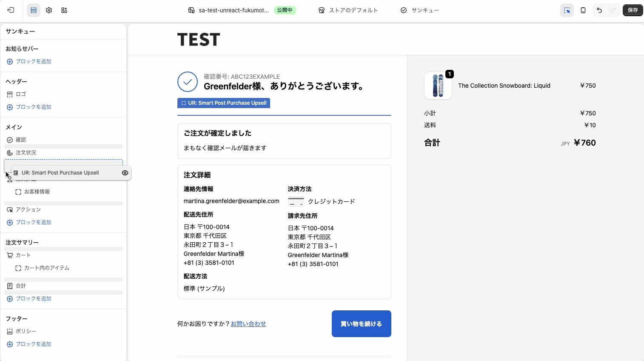644x361 pixels.
Task: Open the ストアのデフォルト selector
Action: click(x=348, y=10)
